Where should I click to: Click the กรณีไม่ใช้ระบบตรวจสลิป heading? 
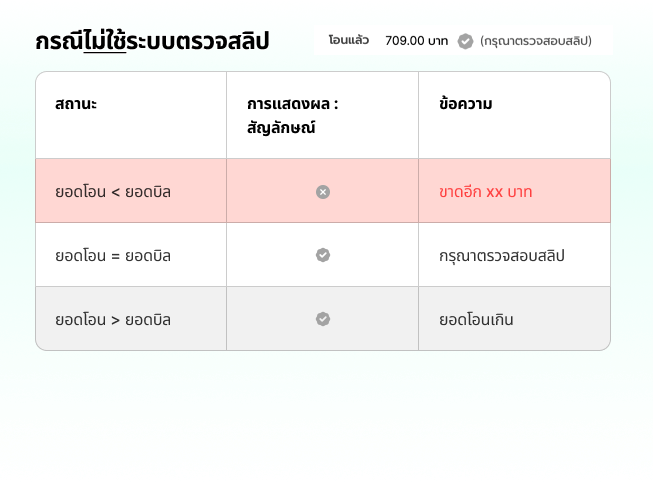tap(152, 41)
